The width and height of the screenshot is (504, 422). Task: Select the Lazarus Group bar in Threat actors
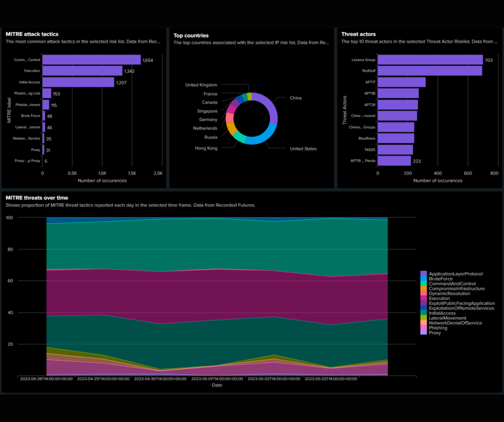430,60
